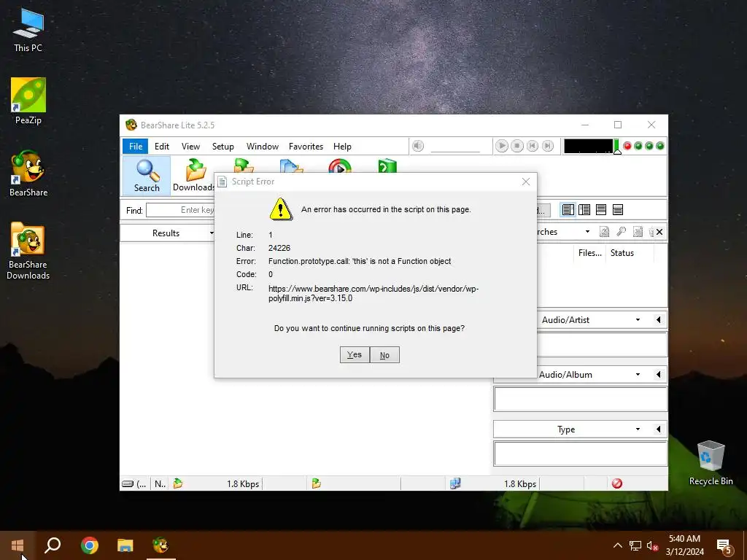Close the Script Error dialog
The width and height of the screenshot is (747, 560).
point(526,182)
